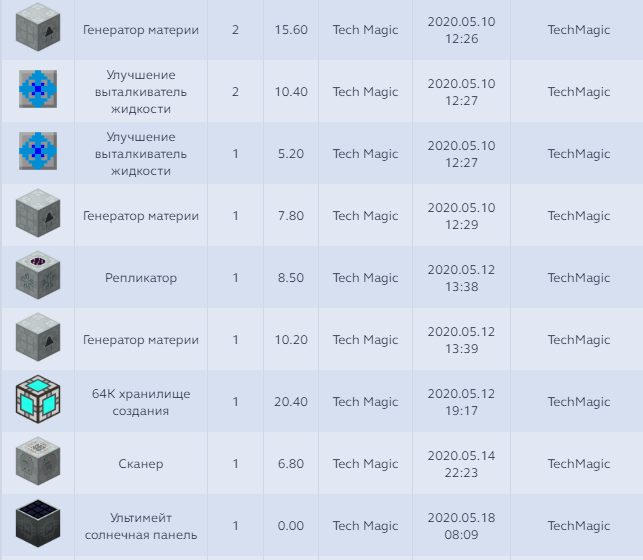
Task: Select the Ультимейт солнечная панель item name
Action: coord(141,526)
